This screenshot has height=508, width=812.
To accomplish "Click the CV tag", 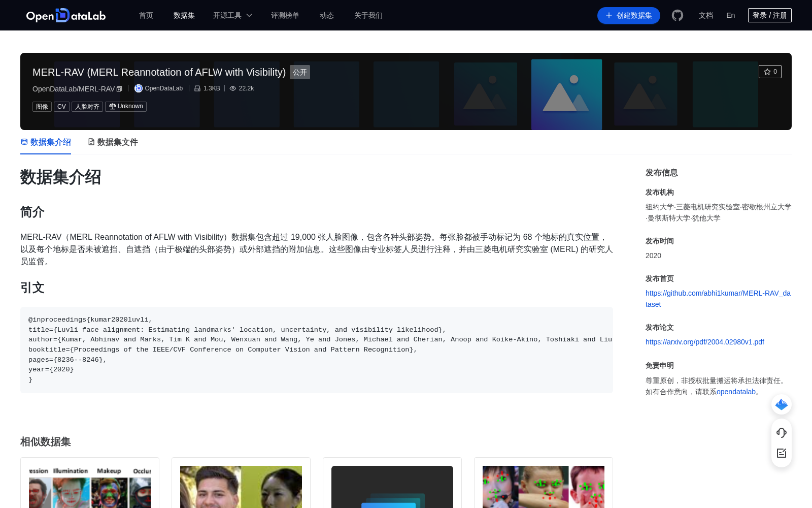I will [x=61, y=107].
